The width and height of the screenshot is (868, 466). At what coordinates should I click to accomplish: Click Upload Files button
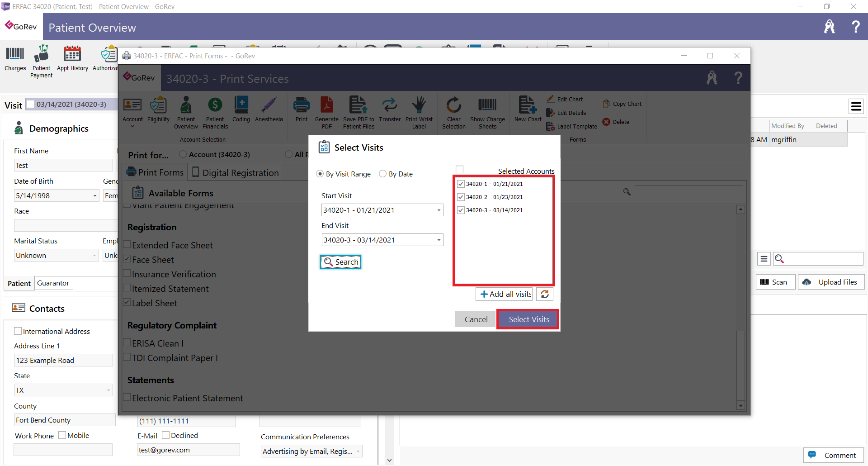pyautogui.click(x=831, y=282)
